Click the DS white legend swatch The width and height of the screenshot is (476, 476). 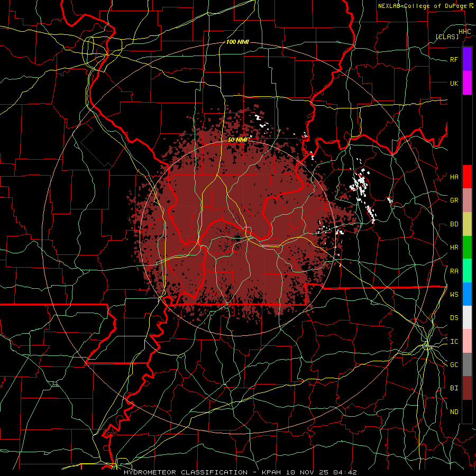(467, 317)
